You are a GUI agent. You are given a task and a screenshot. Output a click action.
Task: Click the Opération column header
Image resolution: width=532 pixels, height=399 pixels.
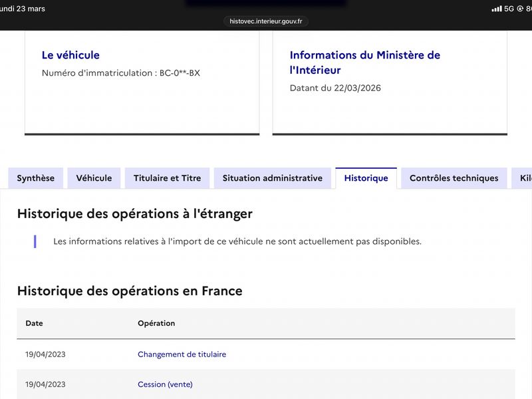tap(156, 323)
